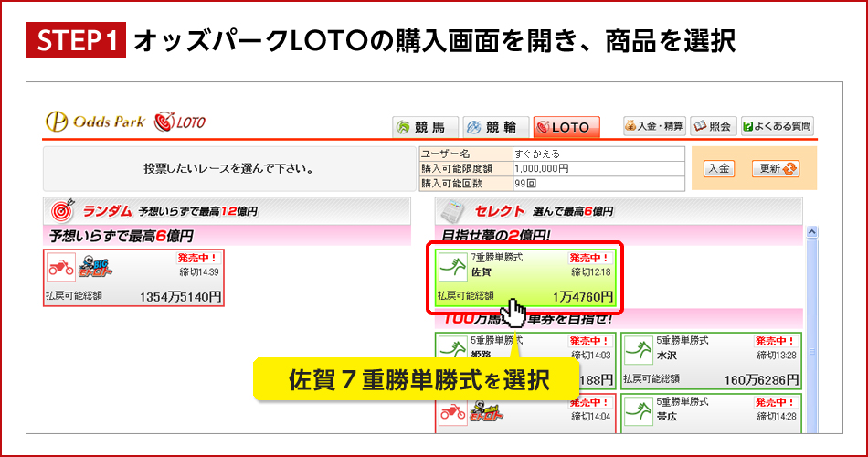Select the 水沢 5重勝単勝式 card

click(x=711, y=361)
